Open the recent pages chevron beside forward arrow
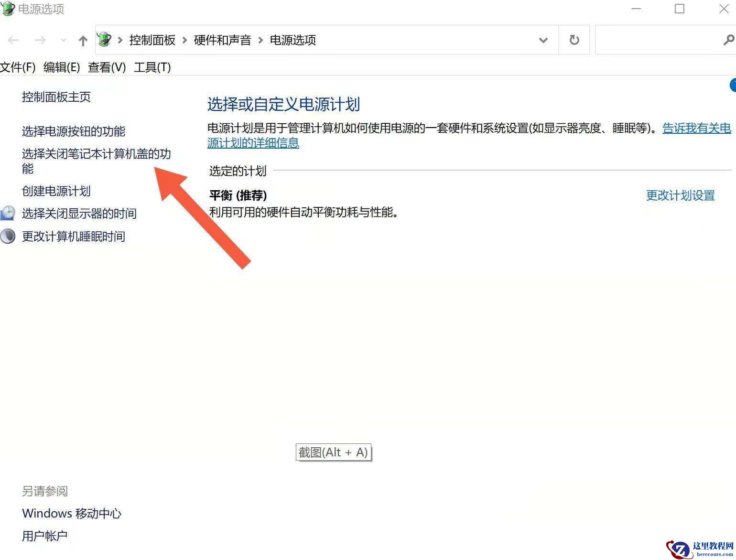 63,40
